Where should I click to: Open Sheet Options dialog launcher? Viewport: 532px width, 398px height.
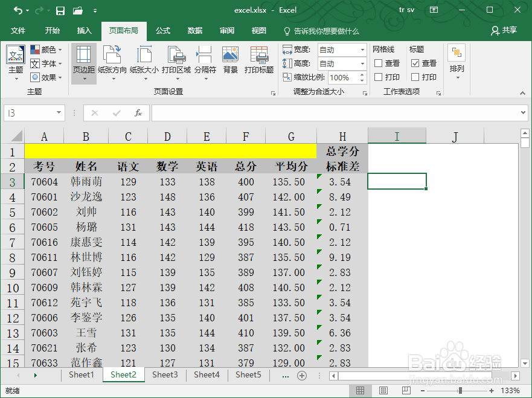pos(438,93)
